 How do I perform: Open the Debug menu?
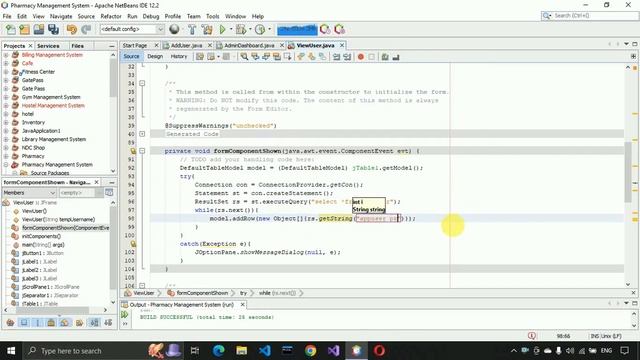tap(151, 16)
